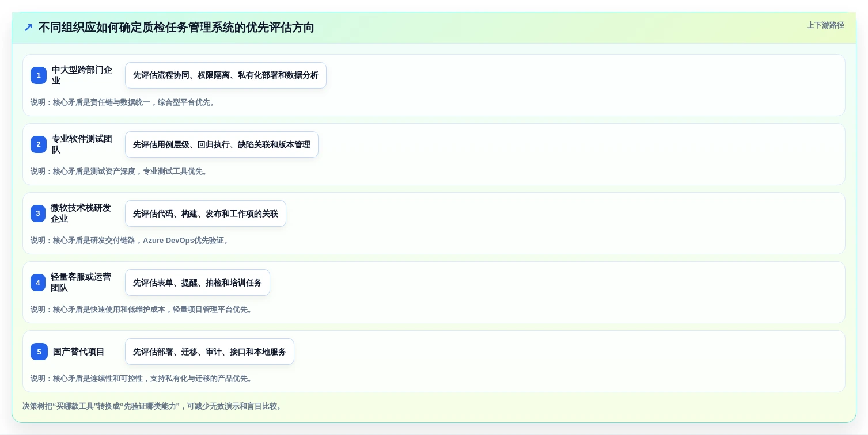Click the number 4 badge

point(38,283)
